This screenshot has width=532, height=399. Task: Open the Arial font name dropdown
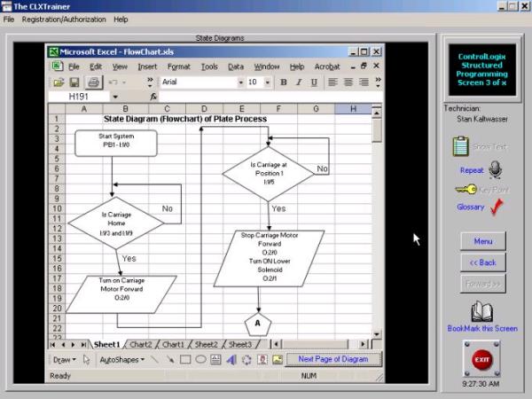(240, 82)
